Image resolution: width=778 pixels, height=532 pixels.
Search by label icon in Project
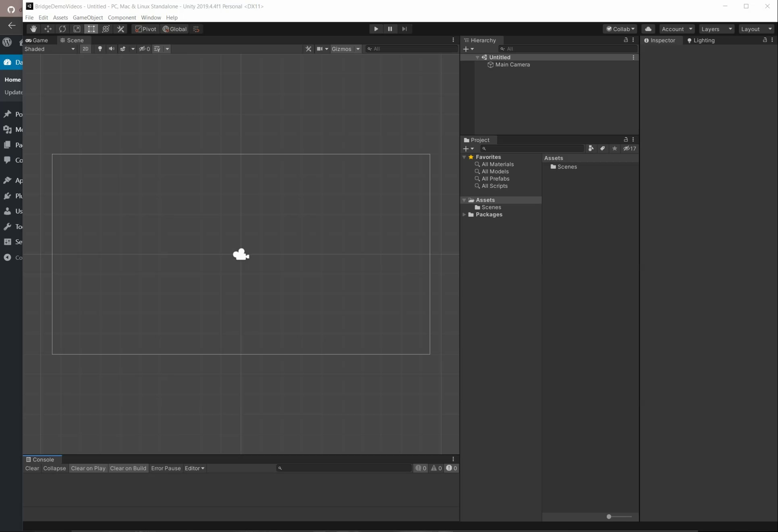pos(603,149)
